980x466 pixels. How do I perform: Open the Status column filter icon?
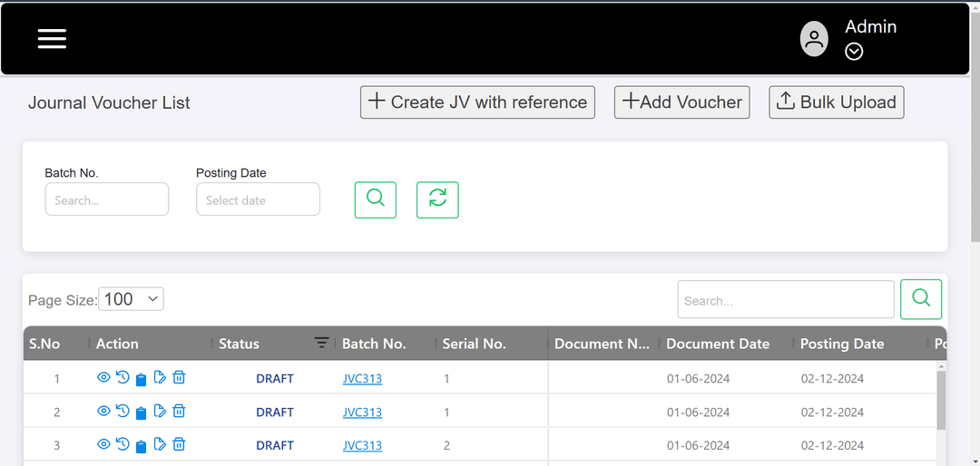(x=321, y=343)
